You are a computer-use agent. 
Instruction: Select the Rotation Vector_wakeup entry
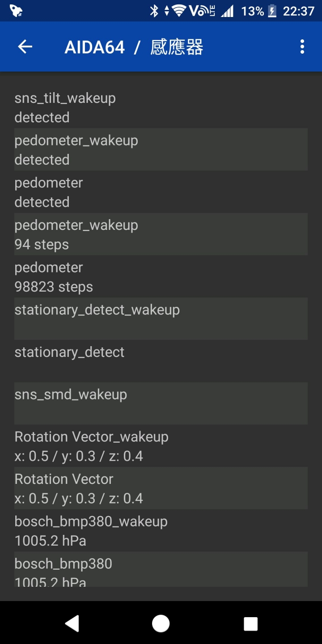click(161, 446)
